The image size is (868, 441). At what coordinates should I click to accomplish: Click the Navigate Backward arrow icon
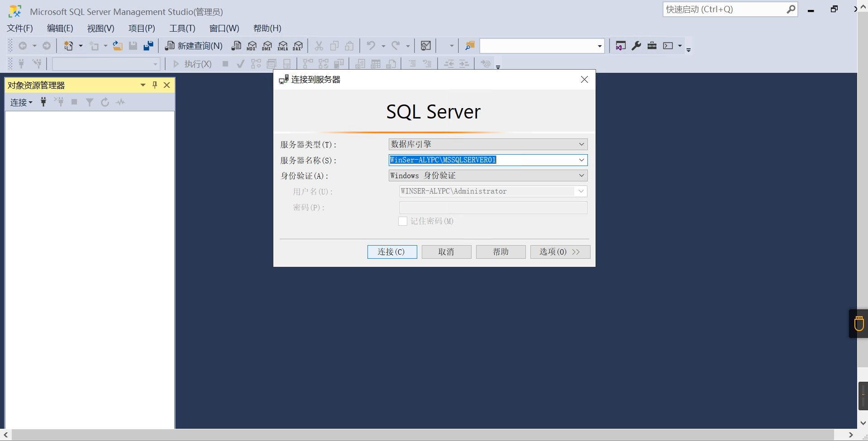click(23, 46)
